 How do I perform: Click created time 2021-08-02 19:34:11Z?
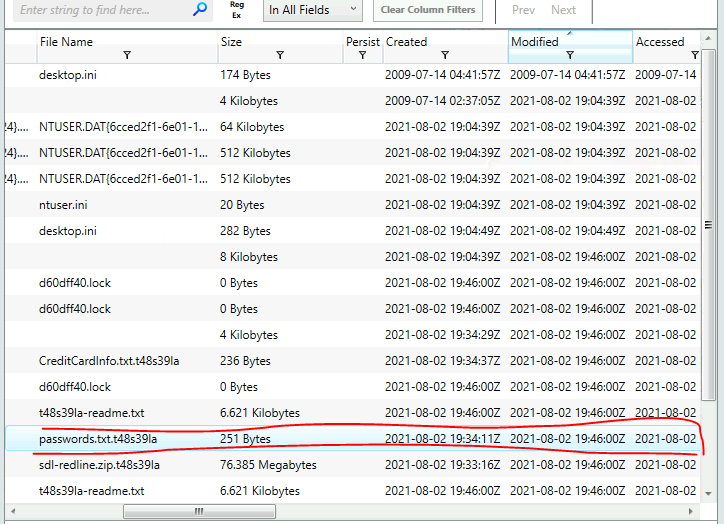tap(442, 439)
